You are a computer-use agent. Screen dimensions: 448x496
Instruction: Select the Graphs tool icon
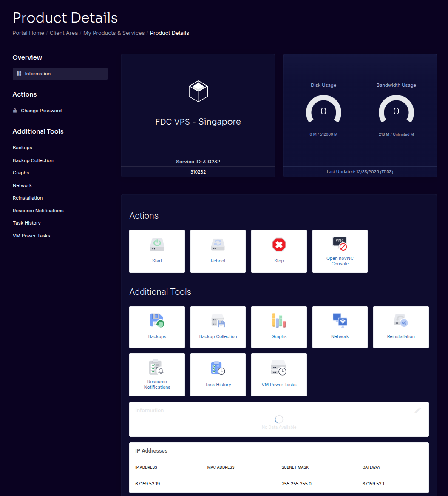(279, 320)
